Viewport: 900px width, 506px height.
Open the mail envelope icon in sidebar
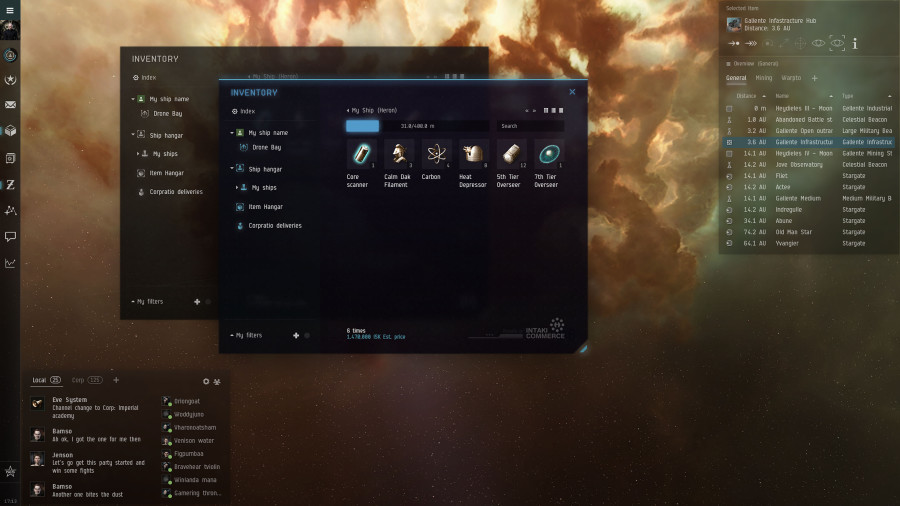10,105
